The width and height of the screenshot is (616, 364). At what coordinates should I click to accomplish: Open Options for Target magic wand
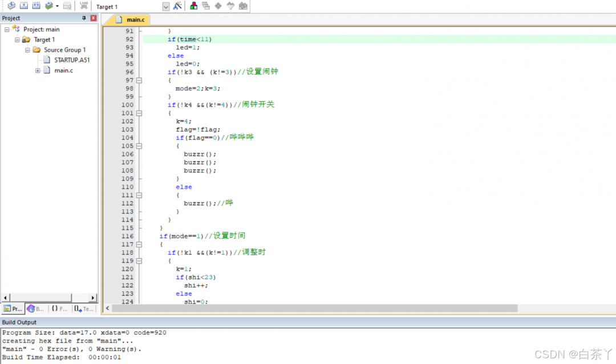[x=177, y=6]
